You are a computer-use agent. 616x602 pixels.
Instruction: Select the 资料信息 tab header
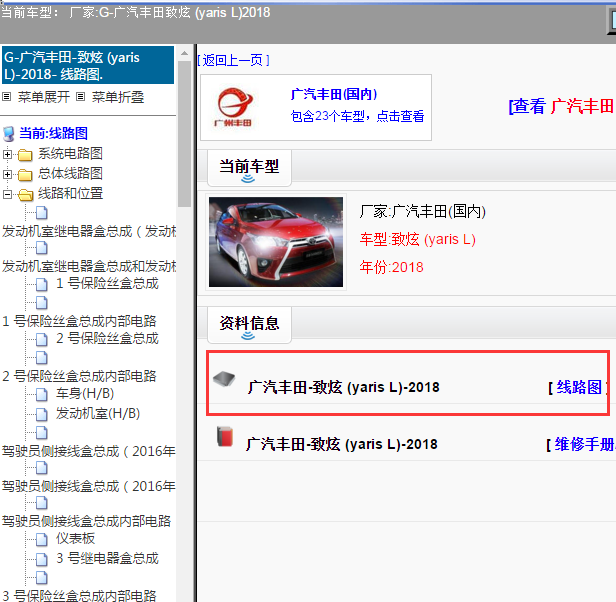point(249,325)
